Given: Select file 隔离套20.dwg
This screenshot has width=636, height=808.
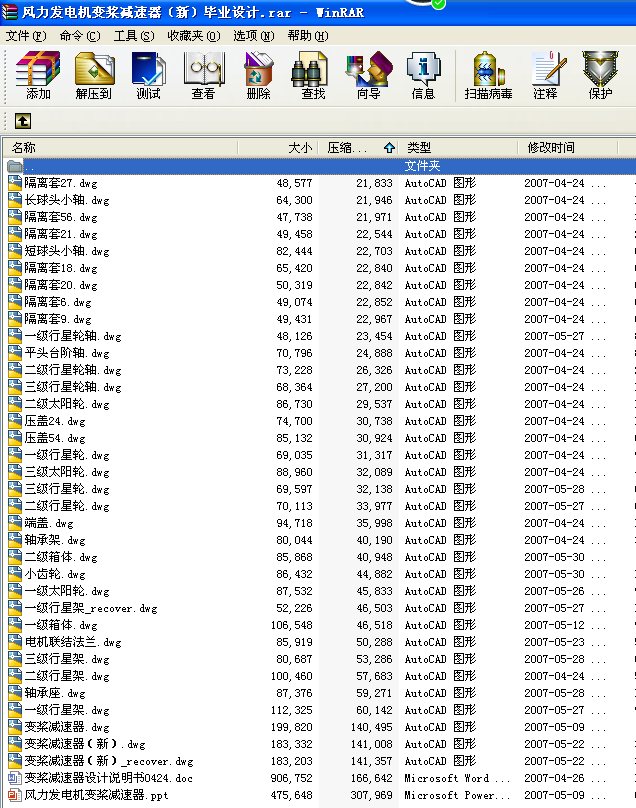Looking at the screenshot, I should pos(61,285).
